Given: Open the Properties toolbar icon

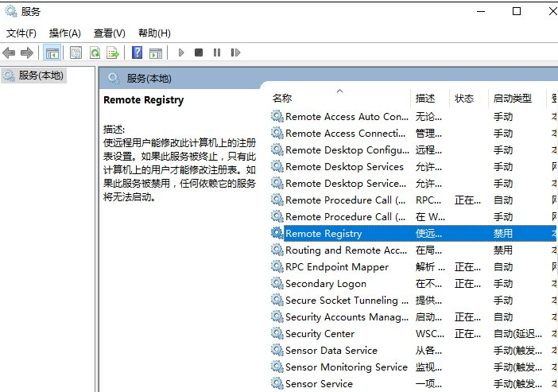Looking at the screenshot, I should pyautogui.click(x=76, y=52).
